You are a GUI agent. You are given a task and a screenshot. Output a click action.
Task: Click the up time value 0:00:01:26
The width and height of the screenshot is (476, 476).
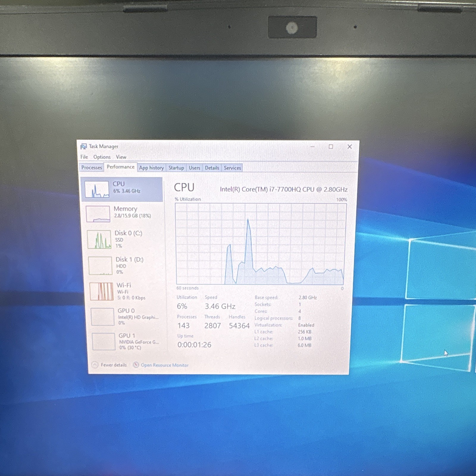pos(194,345)
